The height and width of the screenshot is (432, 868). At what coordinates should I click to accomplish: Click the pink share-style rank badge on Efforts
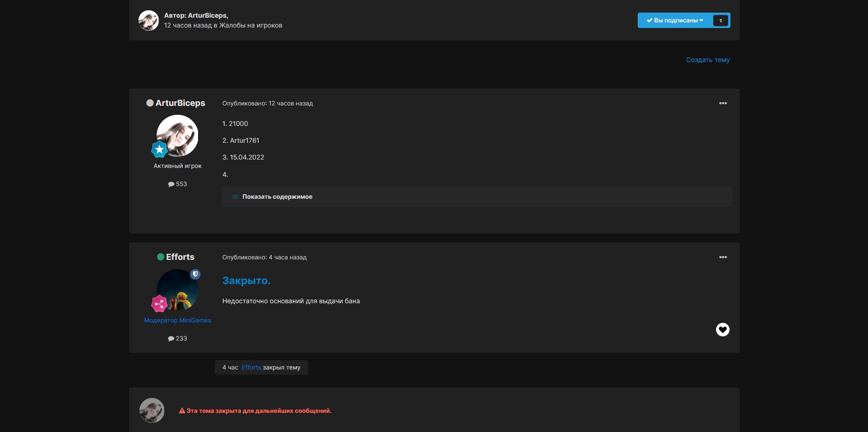[x=159, y=304]
